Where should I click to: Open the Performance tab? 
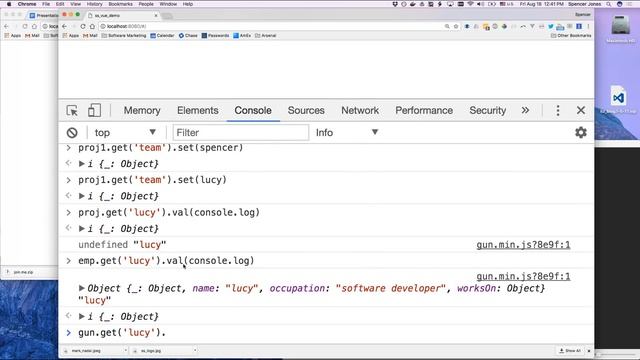pos(424,111)
